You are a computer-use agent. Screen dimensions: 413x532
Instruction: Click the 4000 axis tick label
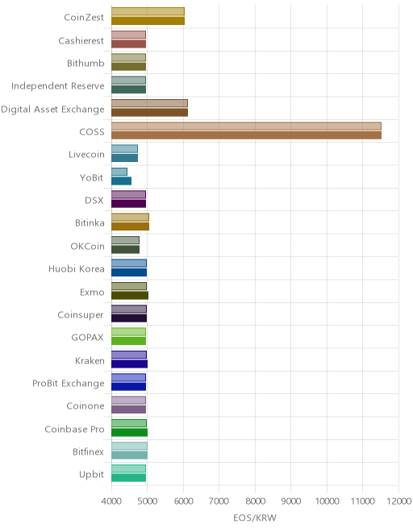tap(111, 501)
